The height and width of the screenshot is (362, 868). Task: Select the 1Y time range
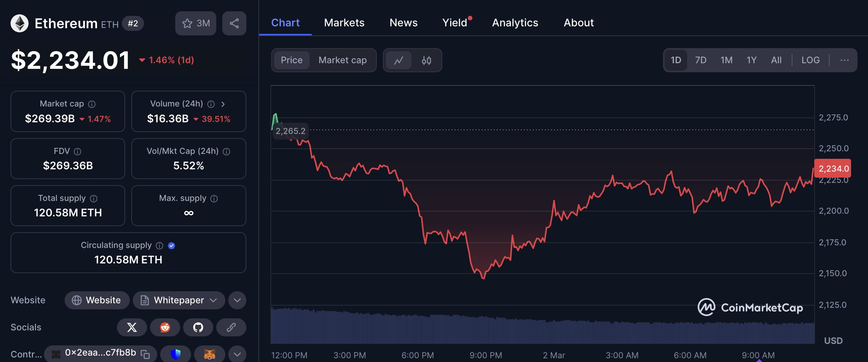(751, 60)
